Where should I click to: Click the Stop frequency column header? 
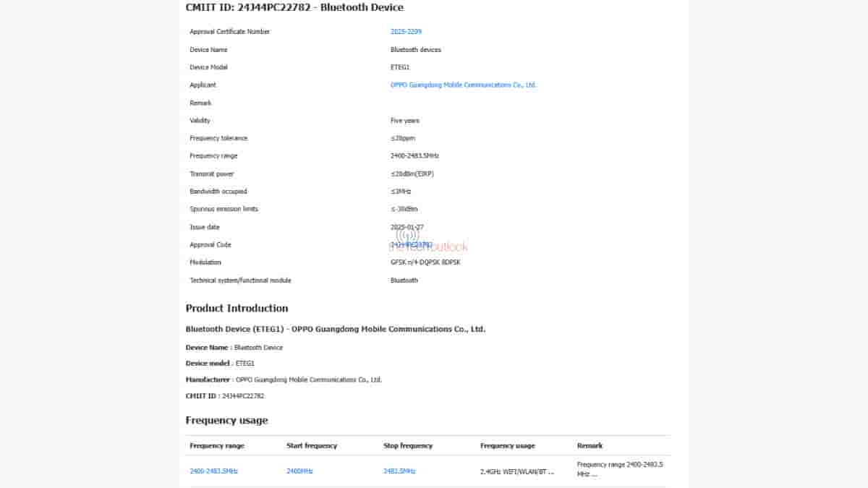pyautogui.click(x=408, y=446)
